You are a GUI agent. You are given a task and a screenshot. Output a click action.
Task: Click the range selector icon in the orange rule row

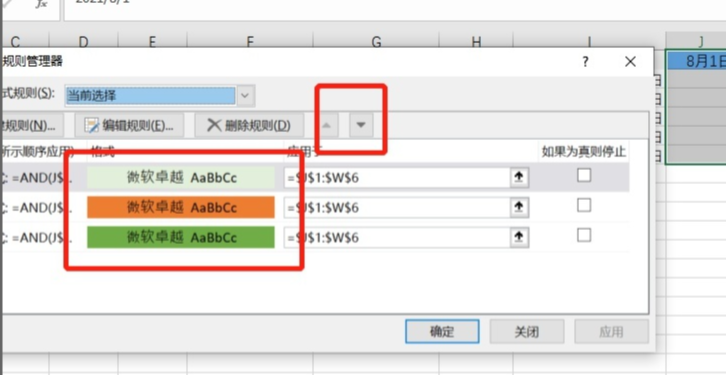click(x=519, y=207)
